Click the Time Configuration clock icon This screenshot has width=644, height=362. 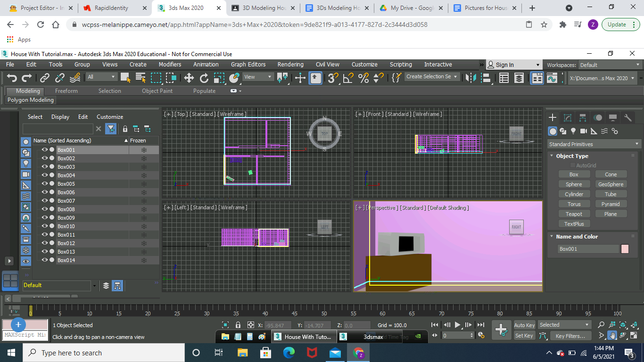tap(481, 336)
